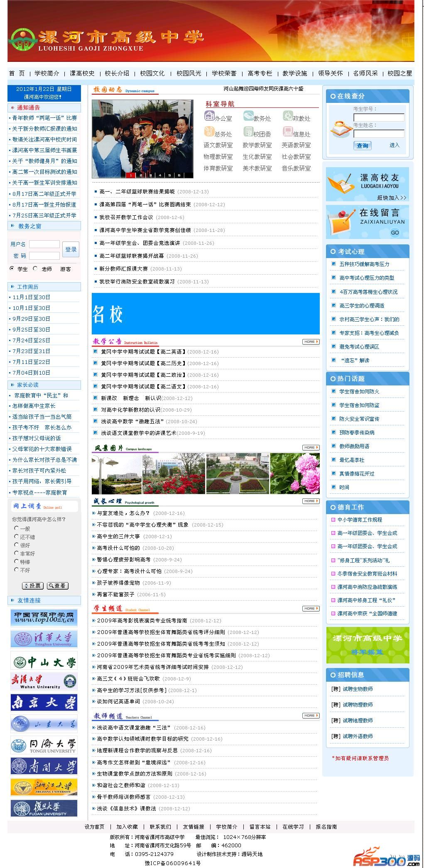Open the Tsinghua University logo link

[x=44, y=639]
